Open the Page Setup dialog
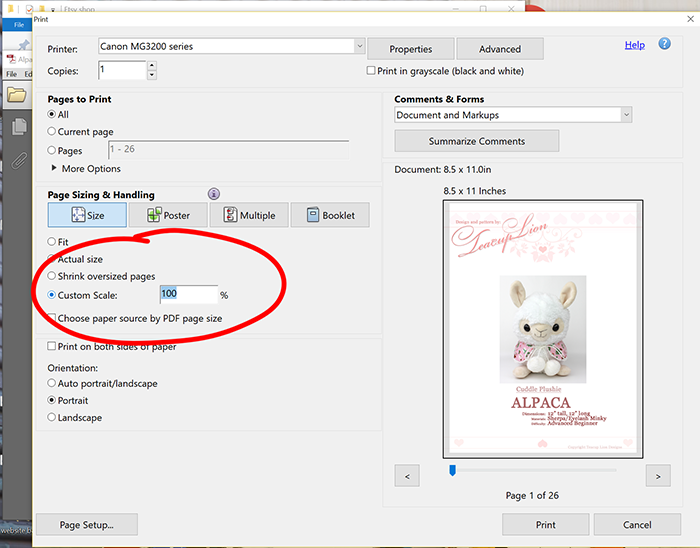Image resolution: width=700 pixels, height=548 pixels. click(x=87, y=524)
